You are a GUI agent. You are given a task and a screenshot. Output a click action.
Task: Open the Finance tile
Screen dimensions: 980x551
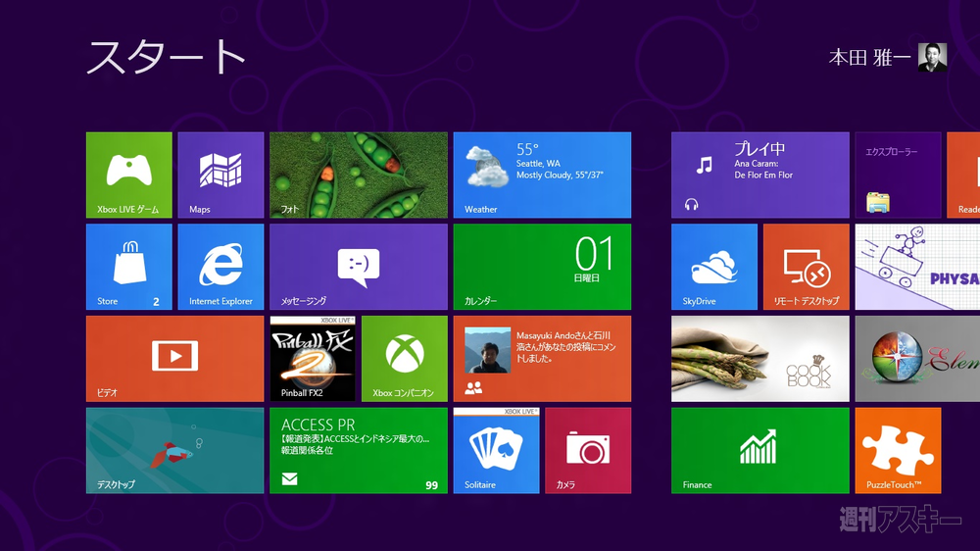pyautogui.click(x=760, y=450)
